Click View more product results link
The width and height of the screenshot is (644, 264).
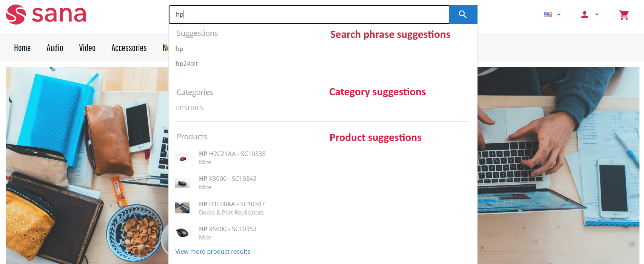213,252
